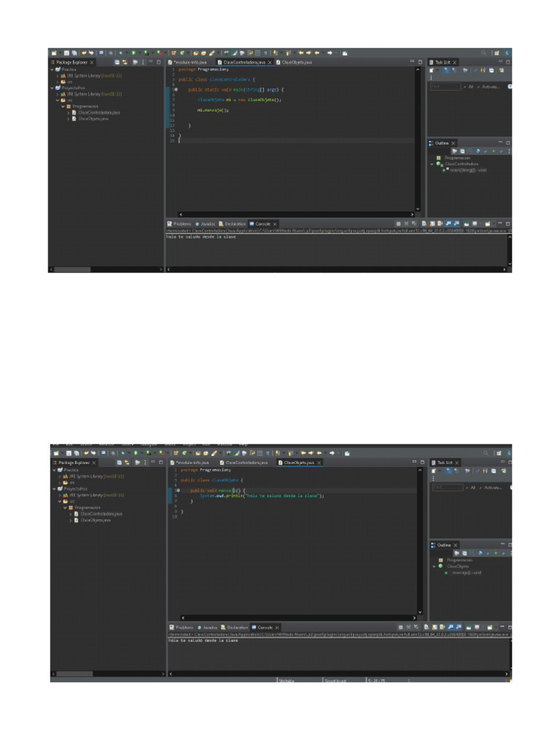Switch to module-info.java tab in ClaseObjeto editor window

click(192, 462)
